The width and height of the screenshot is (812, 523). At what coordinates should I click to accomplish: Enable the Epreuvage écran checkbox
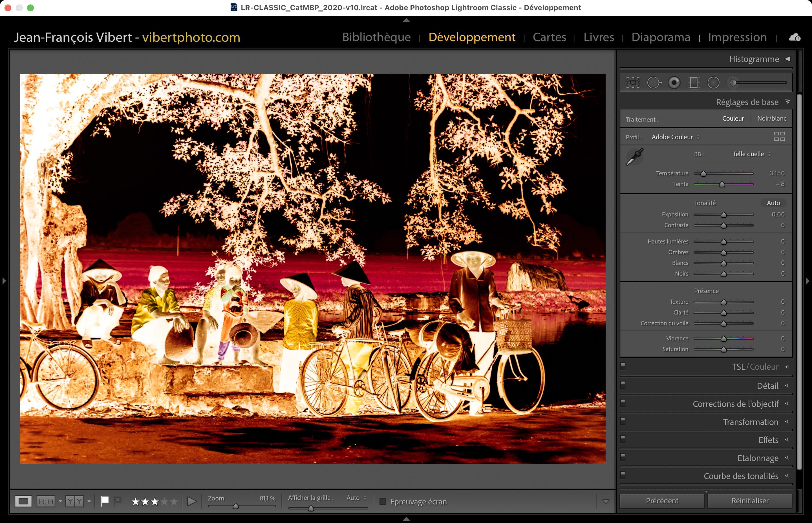click(383, 502)
